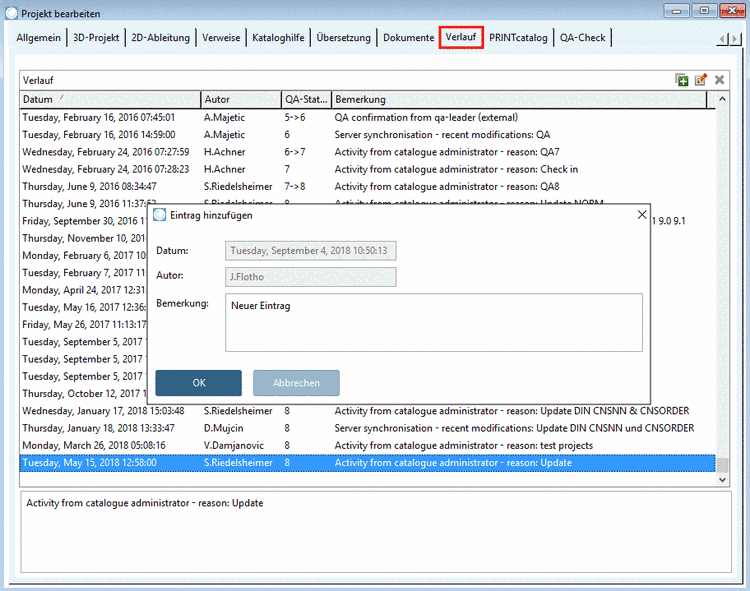Select the Tuesday, May 16, 2017 row
Screen dimensions: 750x591
tap(84, 307)
